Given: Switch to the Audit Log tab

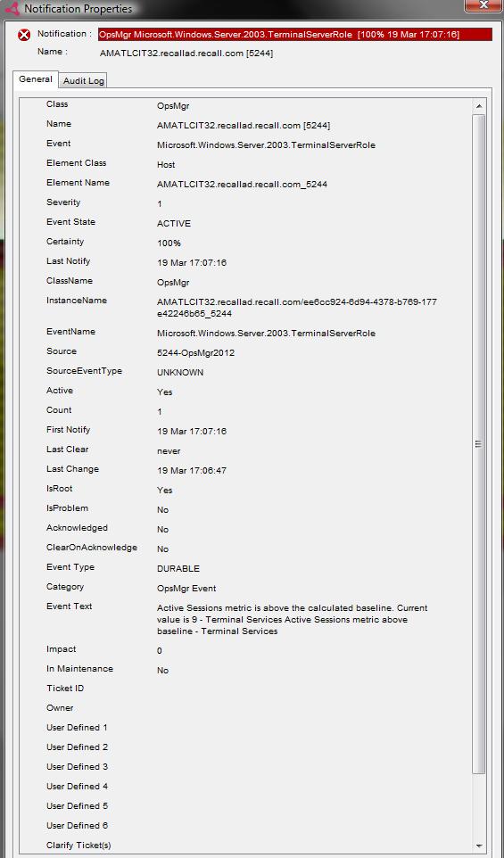Looking at the screenshot, I should pos(83,81).
